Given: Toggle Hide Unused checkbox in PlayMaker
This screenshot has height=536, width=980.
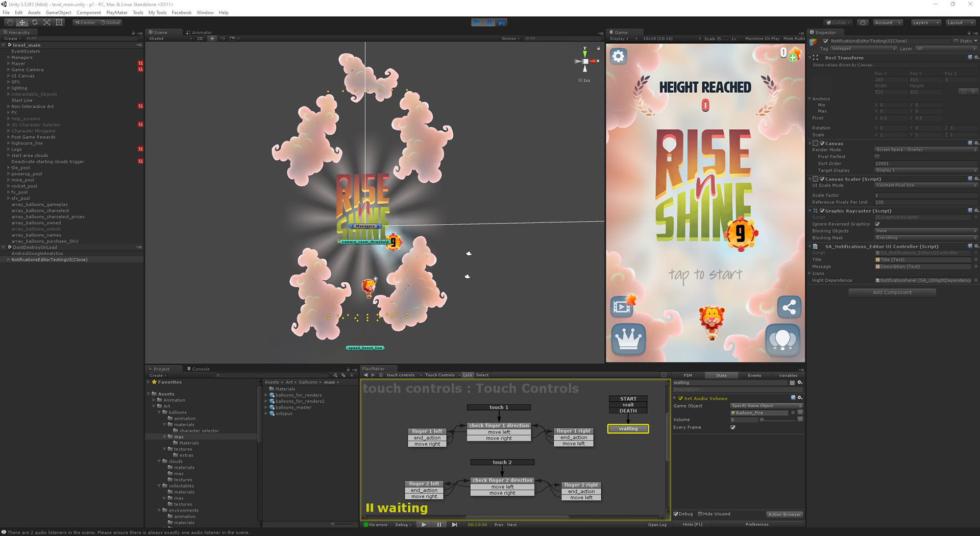Looking at the screenshot, I should [x=700, y=514].
